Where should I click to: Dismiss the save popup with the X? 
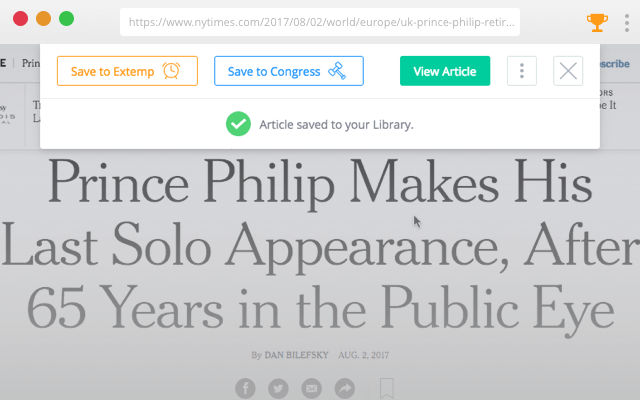pos(568,71)
